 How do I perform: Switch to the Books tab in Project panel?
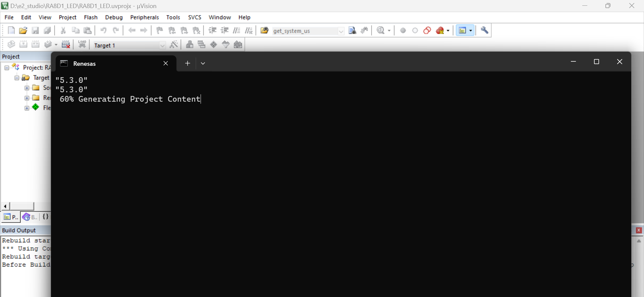click(30, 217)
